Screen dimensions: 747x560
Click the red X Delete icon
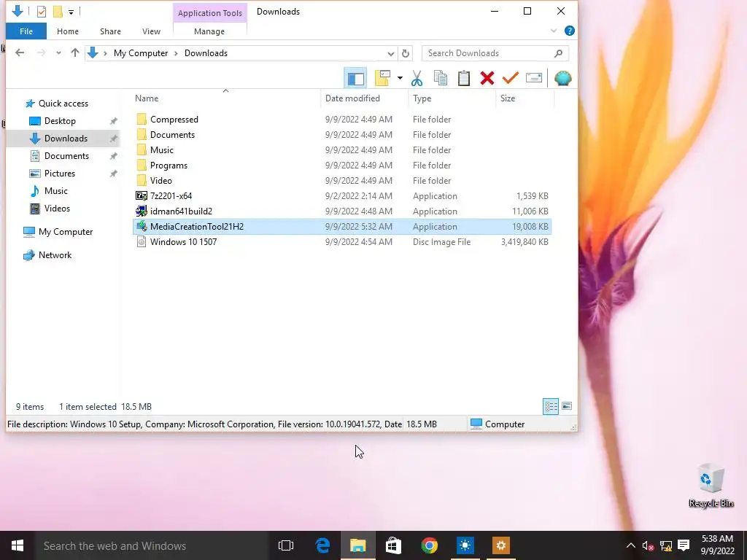pos(487,79)
